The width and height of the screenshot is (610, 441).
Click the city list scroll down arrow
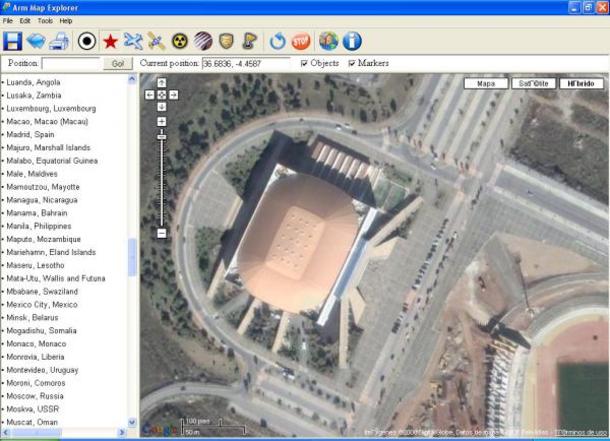pyautogui.click(x=132, y=422)
